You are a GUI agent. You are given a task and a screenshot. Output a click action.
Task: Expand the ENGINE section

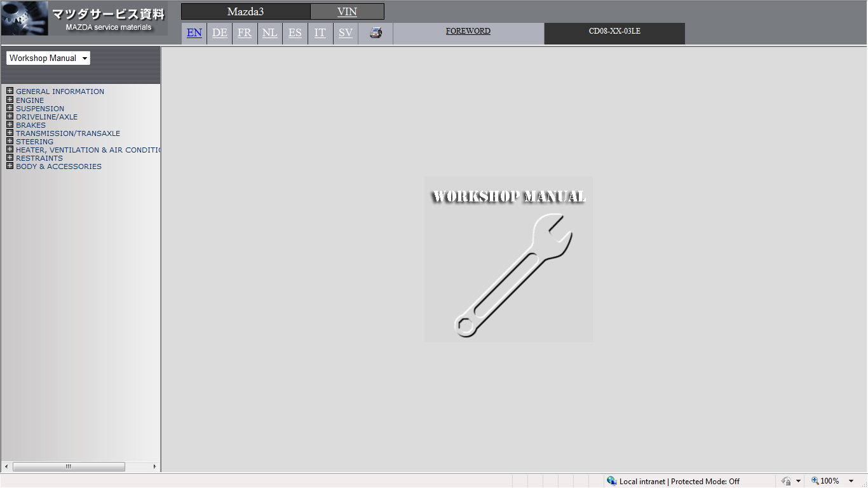(10, 100)
